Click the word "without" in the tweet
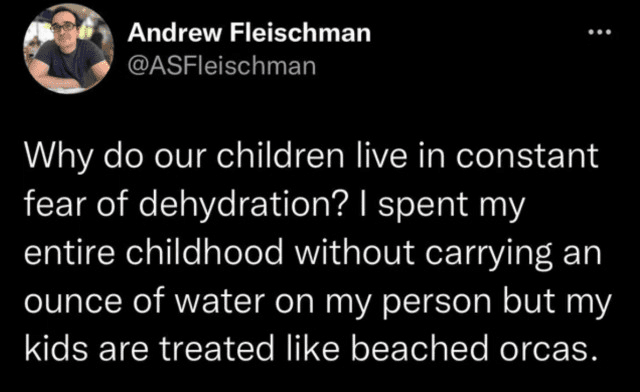Image resolution: width=640 pixels, height=392 pixels. coord(354,252)
